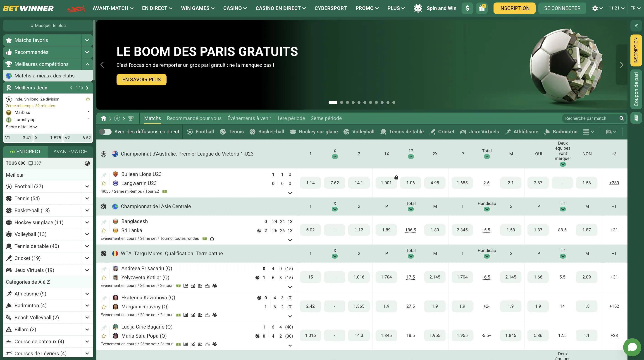Pin the Bulleen Lions U23 match
This screenshot has height=360, width=644.
point(104,175)
